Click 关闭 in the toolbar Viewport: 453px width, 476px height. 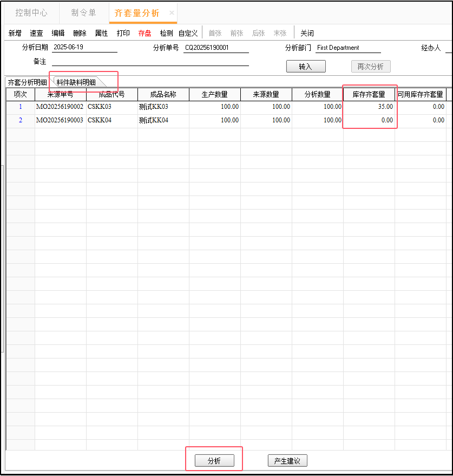307,33
